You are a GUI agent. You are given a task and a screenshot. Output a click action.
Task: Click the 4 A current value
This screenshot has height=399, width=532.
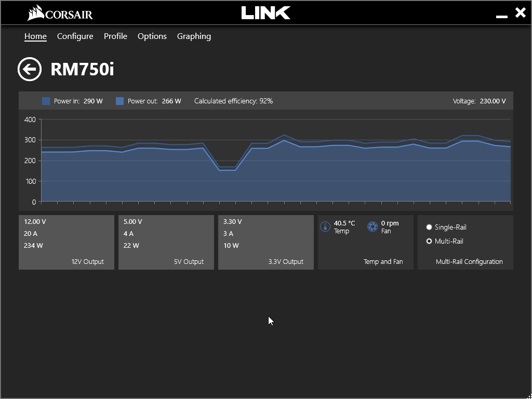pos(129,233)
